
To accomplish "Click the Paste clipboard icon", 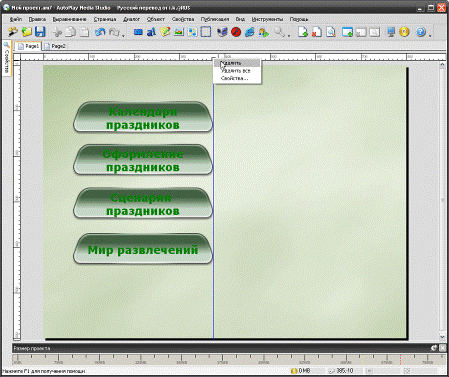I will click(84, 32).
